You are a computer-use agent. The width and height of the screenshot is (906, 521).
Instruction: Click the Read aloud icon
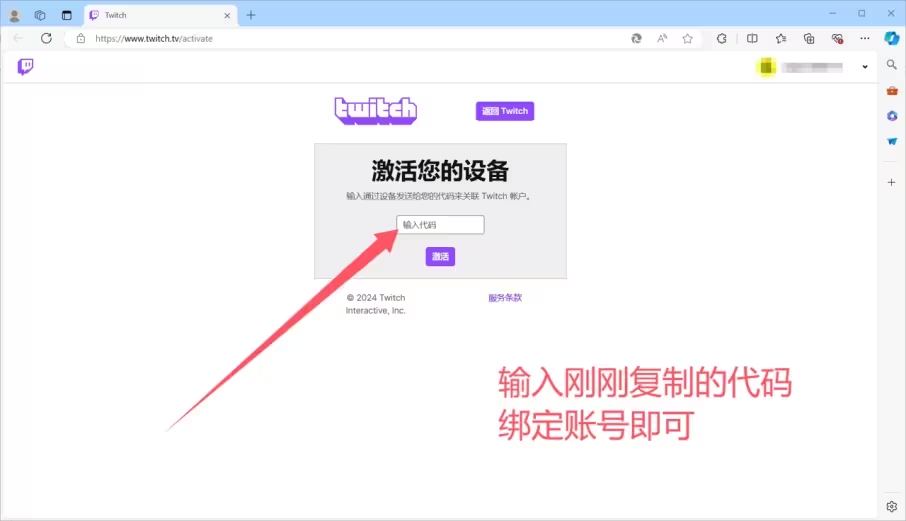[x=662, y=39]
